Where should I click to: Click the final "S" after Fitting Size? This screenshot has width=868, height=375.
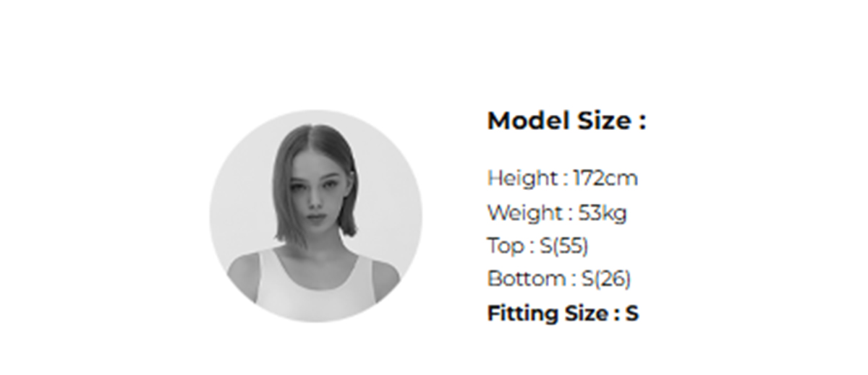pos(632,314)
